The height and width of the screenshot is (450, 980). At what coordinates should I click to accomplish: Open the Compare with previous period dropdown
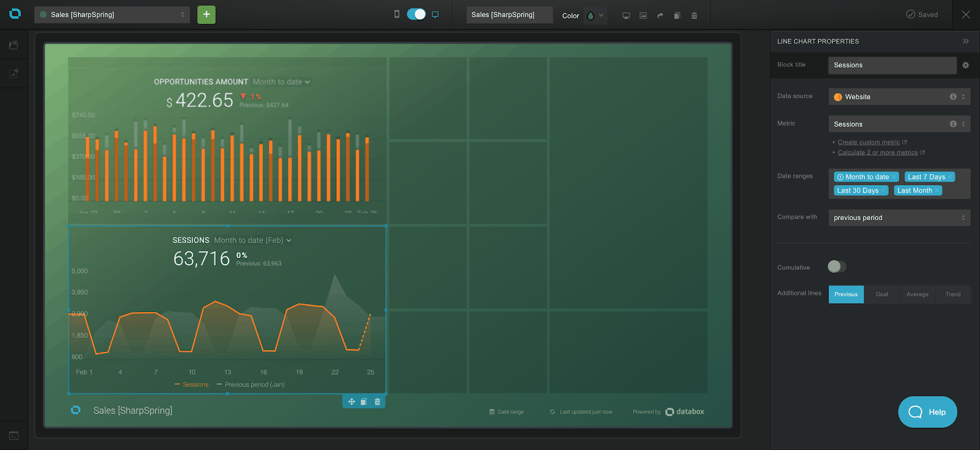(899, 218)
